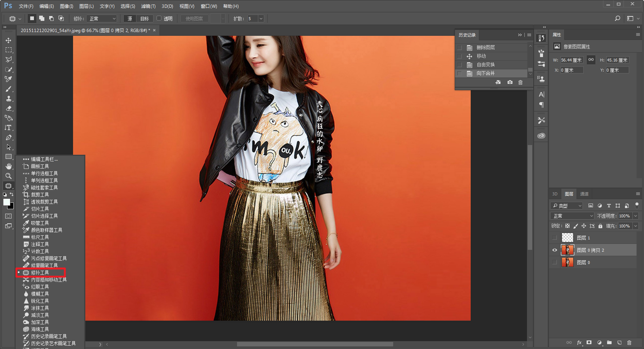Open Character panel icon
Image resolution: width=644 pixels, height=349 pixels.
541,94
